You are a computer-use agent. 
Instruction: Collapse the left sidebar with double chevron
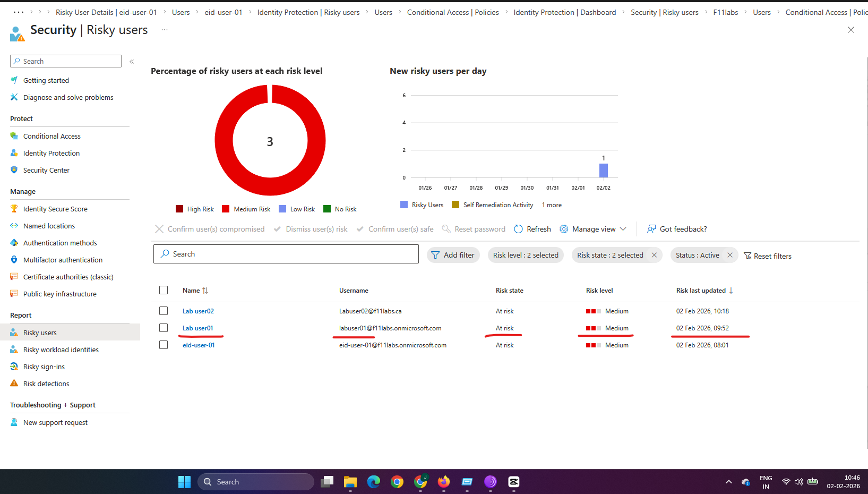click(x=132, y=62)
